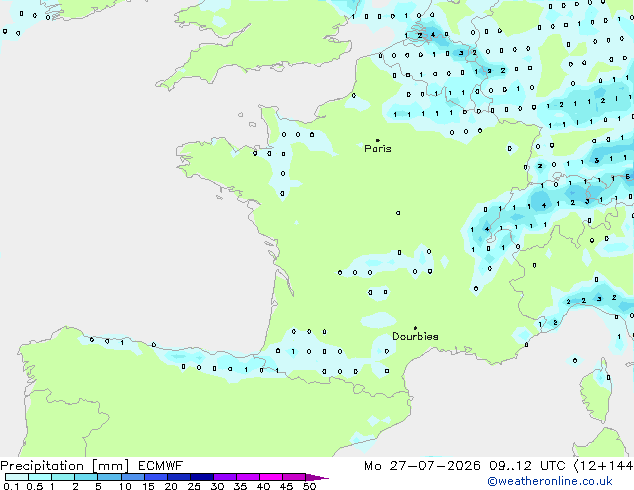The image size is (634, 490).
Task: Click the '30' legend value
Action: [217, 486]
